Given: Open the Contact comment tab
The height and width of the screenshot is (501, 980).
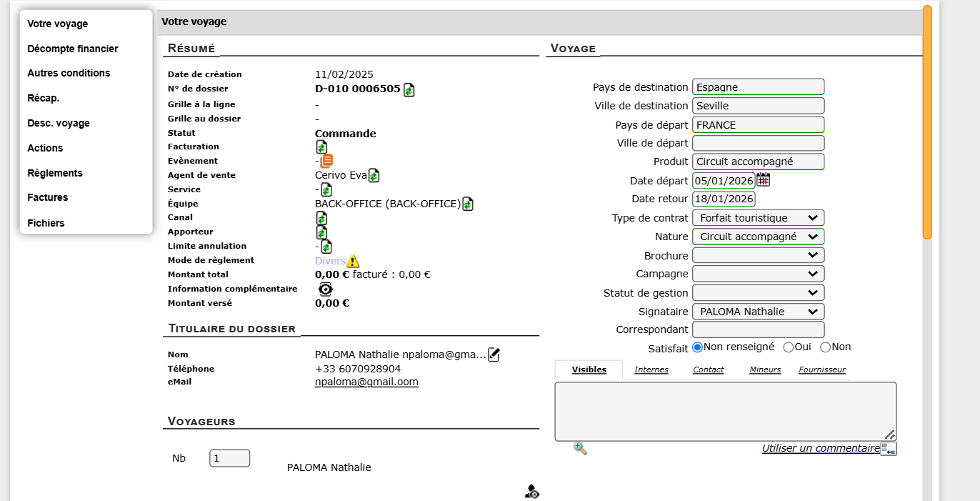Looking at the screenshot, I should [x=708, y=369].
